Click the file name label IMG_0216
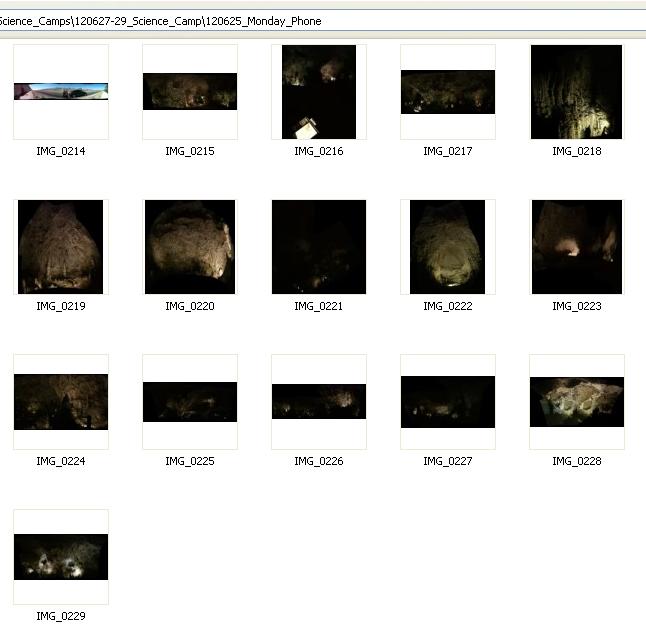Viewport: 646px width, 643px height. pyautogui.click(x=319, y=151)
